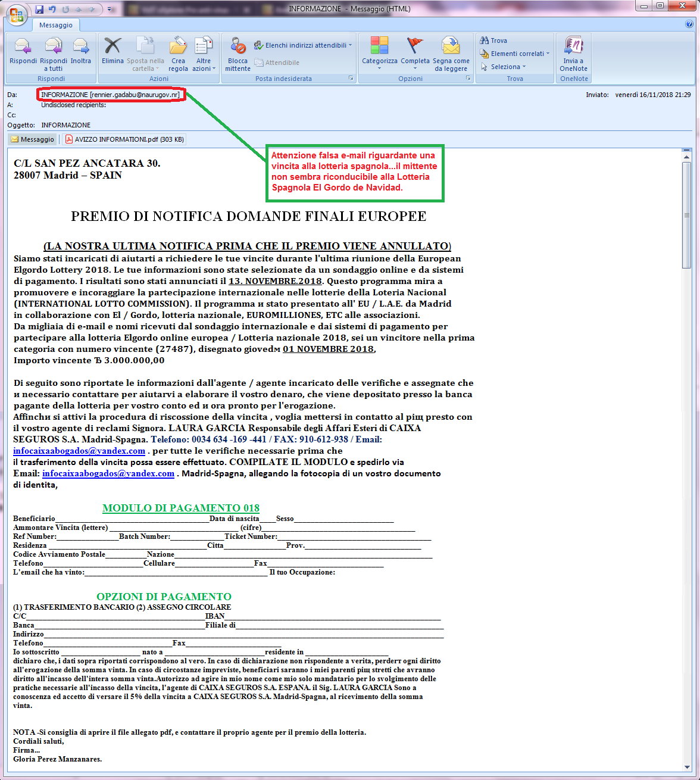Click signature Gloria Perez Manzanares
This screenshot has width=700, height=780.
pyautogui.click(x=58, y=759)
